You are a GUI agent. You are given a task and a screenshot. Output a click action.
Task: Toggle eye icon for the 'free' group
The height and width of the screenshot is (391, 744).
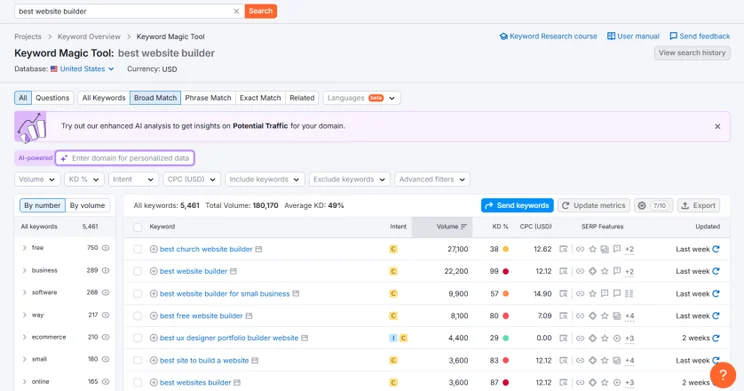pyautogui.click(x=105, y=248)
